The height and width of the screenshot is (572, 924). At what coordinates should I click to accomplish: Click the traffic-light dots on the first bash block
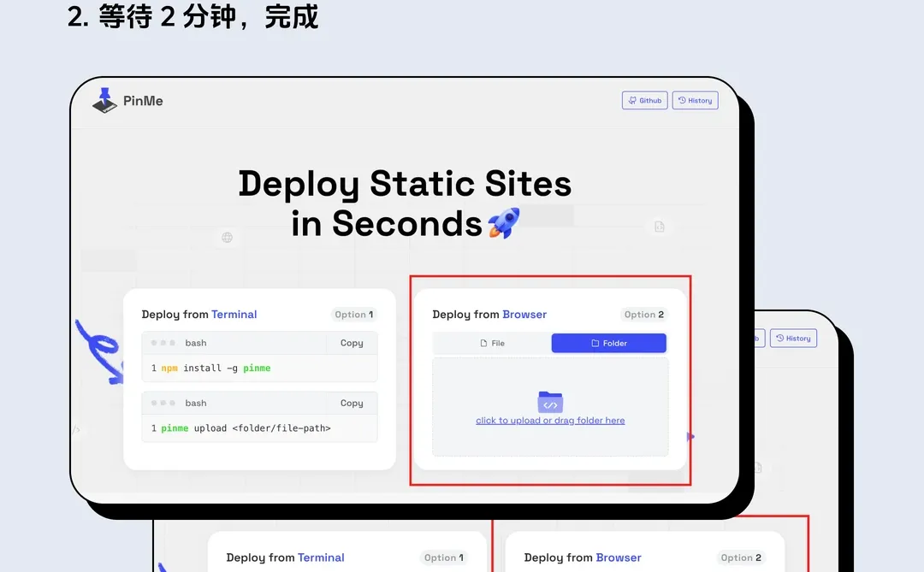tap(163, 343)
